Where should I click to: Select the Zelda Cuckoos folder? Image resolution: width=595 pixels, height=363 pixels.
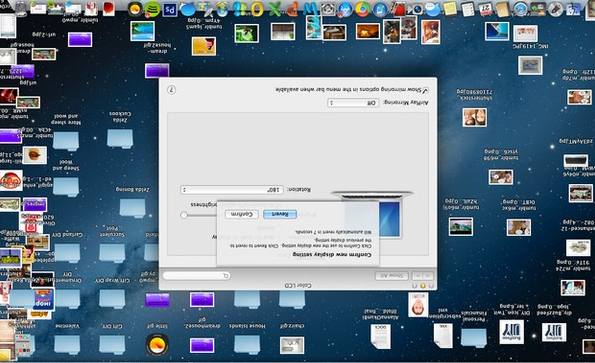120,138
